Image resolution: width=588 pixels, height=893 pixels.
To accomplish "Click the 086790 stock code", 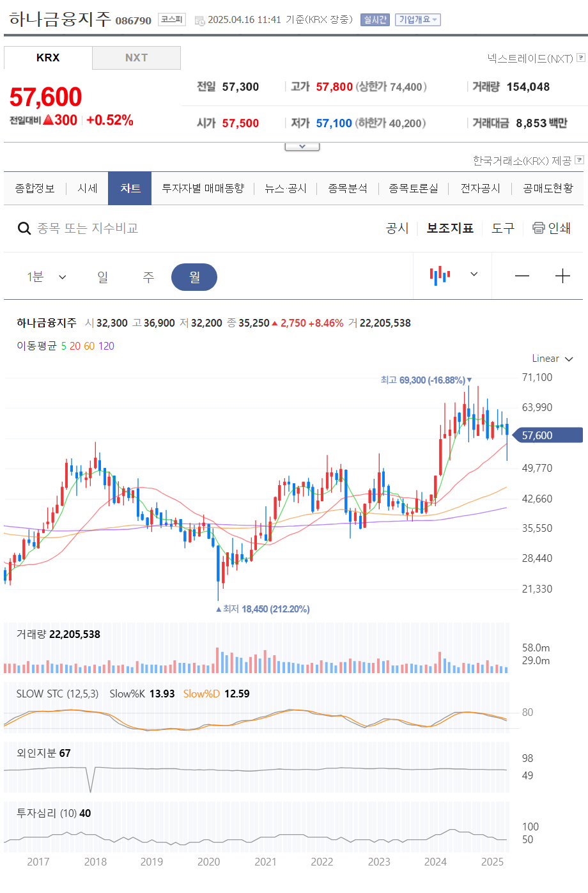I will [x=134, y=20].
